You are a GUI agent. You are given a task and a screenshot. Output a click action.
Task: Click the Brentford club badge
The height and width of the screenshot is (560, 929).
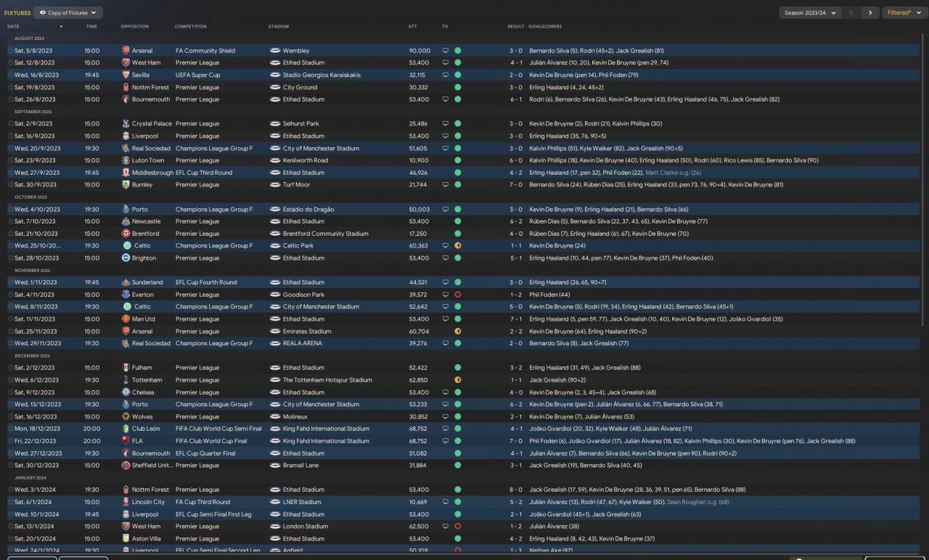[x=126, y=234]
